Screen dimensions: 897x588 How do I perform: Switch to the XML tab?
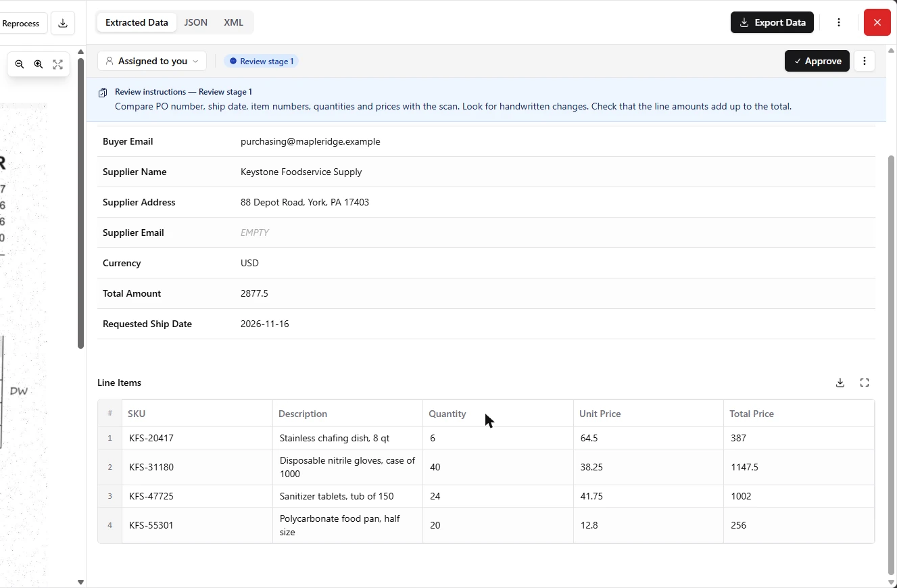233,22
